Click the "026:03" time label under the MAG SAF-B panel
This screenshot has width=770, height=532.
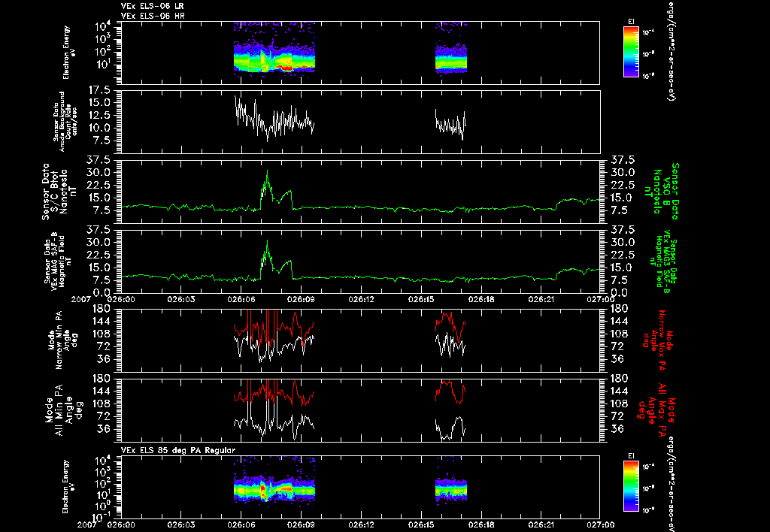click(x=180, y=299)
